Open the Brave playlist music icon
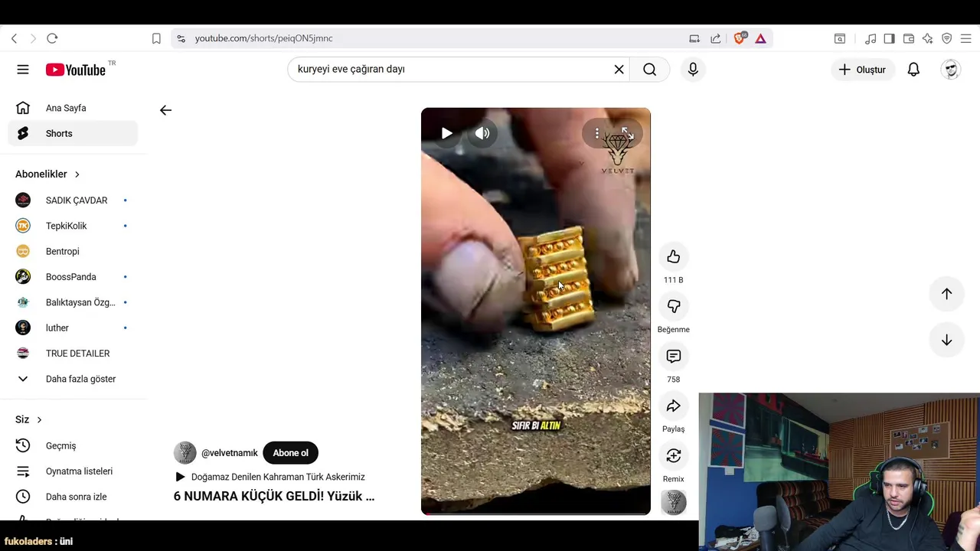 point(871,38)
